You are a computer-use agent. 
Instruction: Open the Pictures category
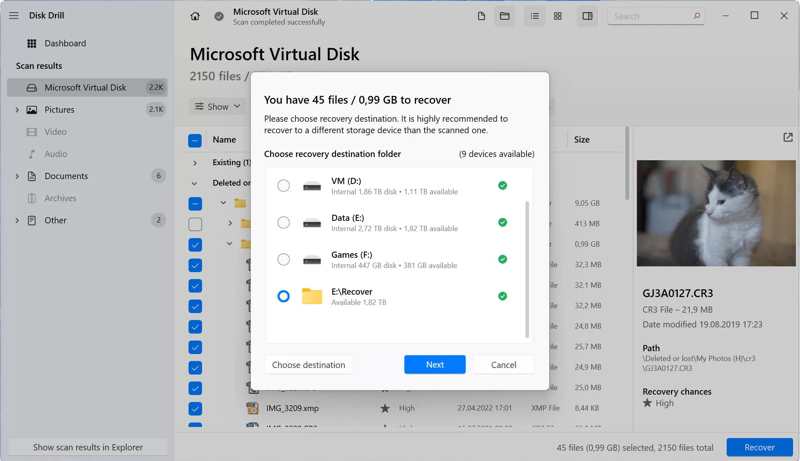pos(87,110)
